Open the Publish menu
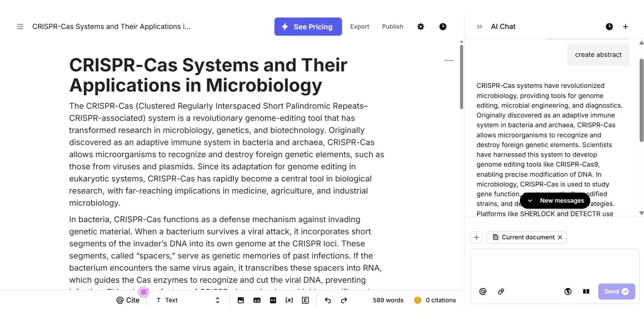The height and width of the screenshot is (322, 644). [392, 26]
